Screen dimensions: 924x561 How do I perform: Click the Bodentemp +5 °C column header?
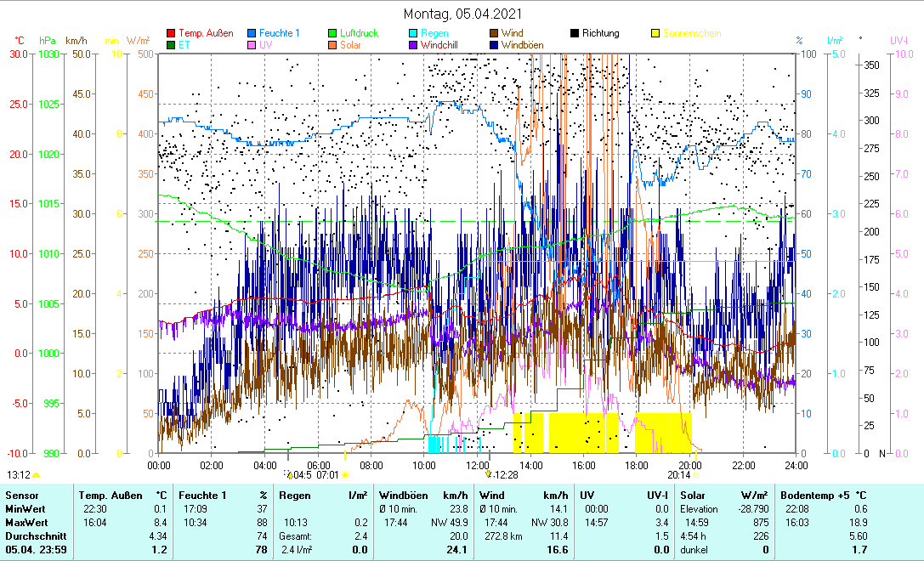[813, 495]
